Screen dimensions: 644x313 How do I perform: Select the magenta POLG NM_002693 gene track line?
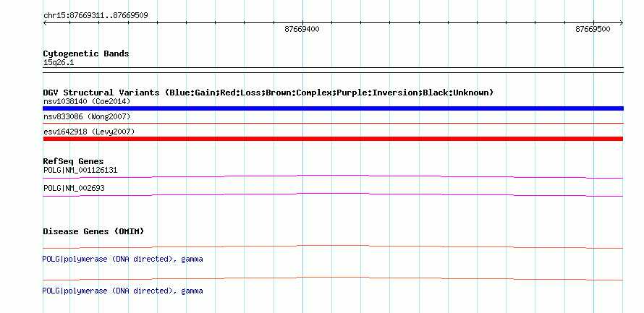[333, 194]
